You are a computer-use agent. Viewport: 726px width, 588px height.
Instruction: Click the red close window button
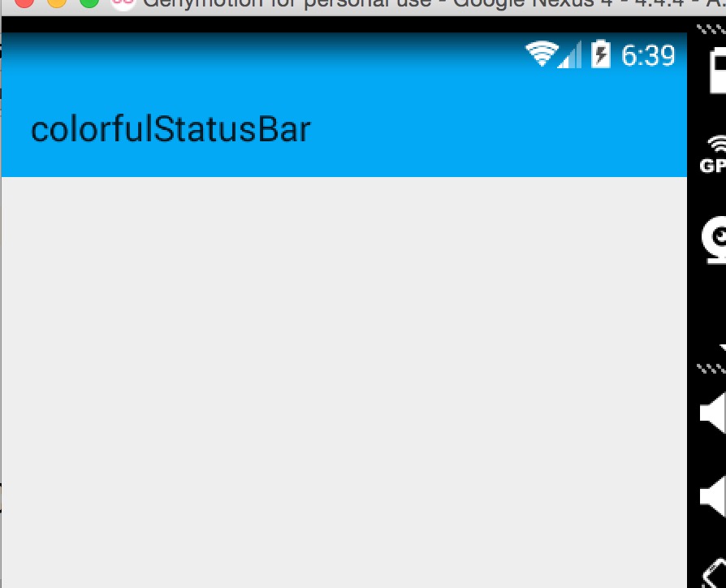point(24,2)
